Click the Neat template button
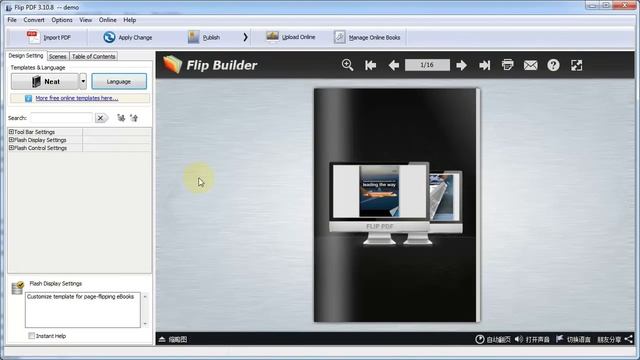Image resolution: width=640 pixels, height=360 pixels. 44,81
